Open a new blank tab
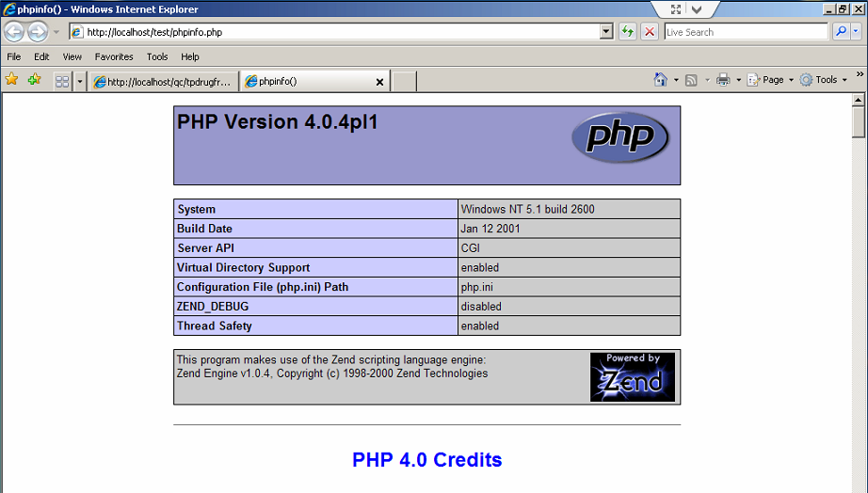 point(405,82)
